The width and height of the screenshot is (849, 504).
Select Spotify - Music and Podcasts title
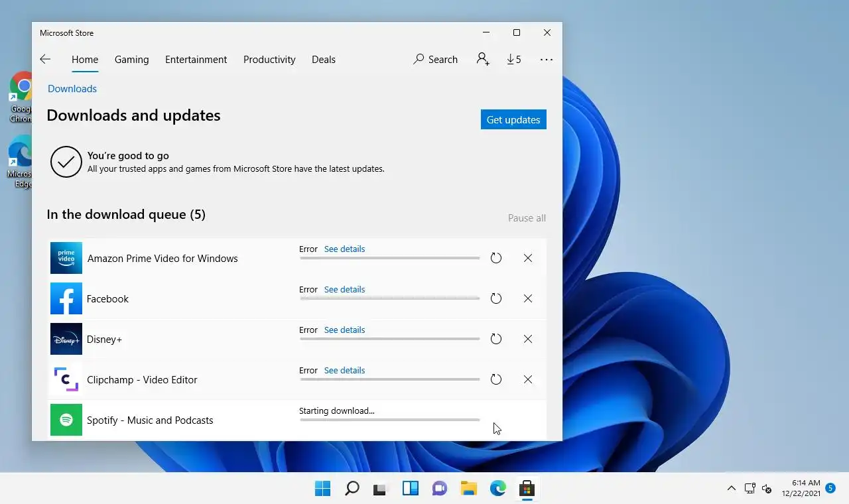(x=150, y=420)
